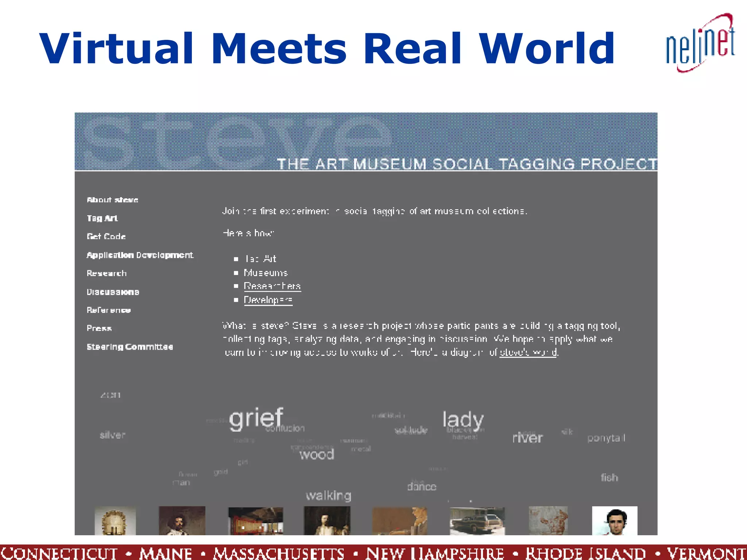The image size is (747, 560).
Task: Click the Museums bullet link
Action: (266, 272)
